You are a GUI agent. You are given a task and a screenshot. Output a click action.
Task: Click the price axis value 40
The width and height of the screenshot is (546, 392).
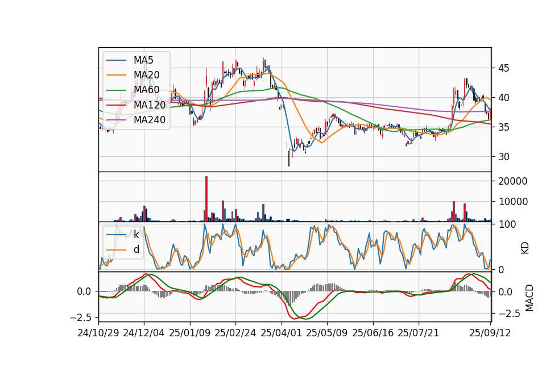click(503, 98)
